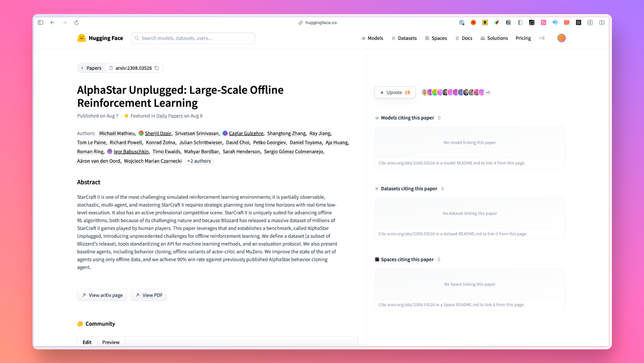Viewport: 644px width, 363px height.
Task: Open the red notes extension icon
Action: [x=567, y=23]
